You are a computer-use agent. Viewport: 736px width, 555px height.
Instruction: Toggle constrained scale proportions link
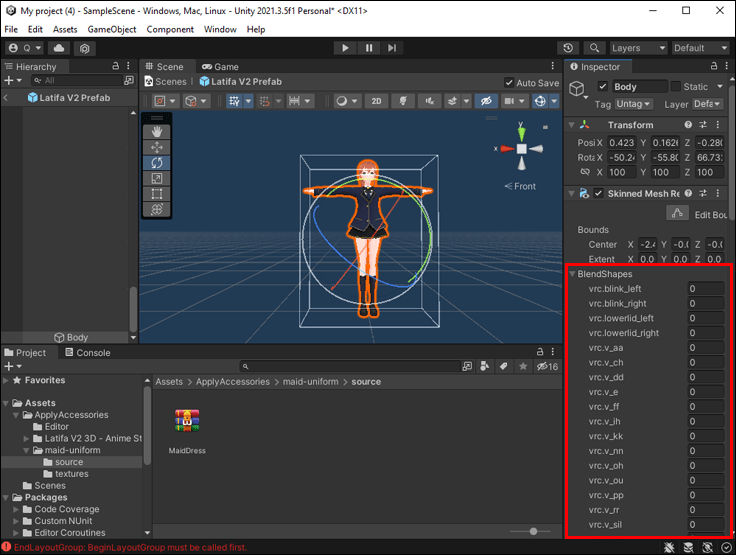click(x=585, y=172)
